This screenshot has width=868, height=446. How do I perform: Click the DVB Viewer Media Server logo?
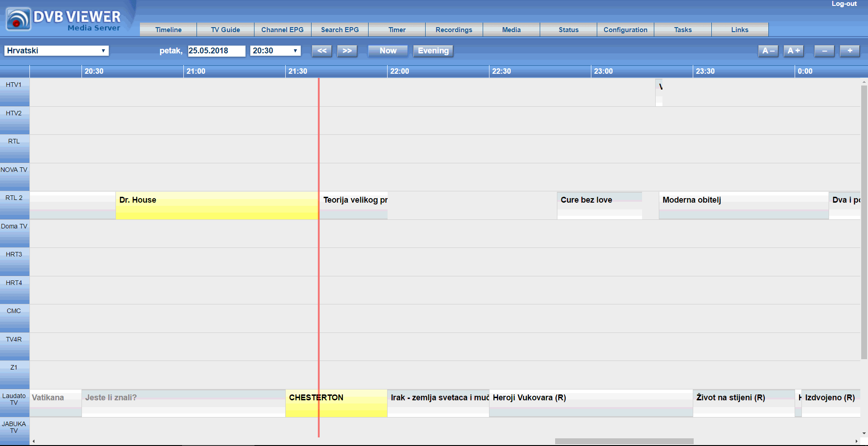click(63, 19)
